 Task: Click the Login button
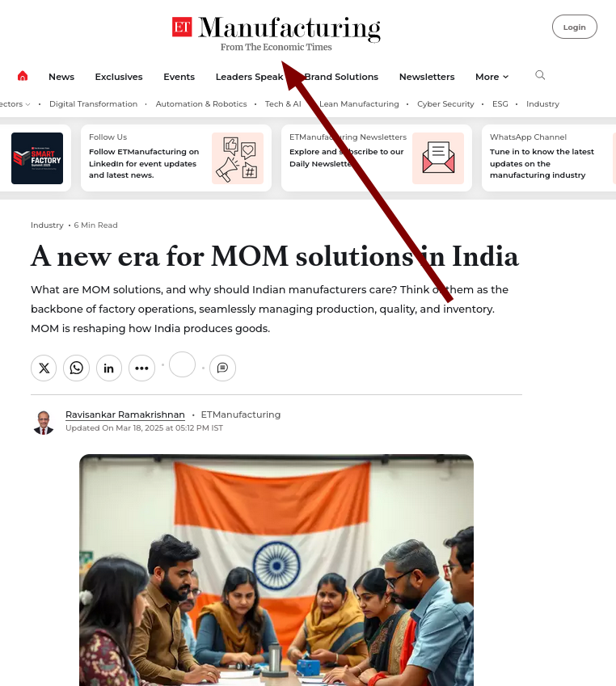575,27
